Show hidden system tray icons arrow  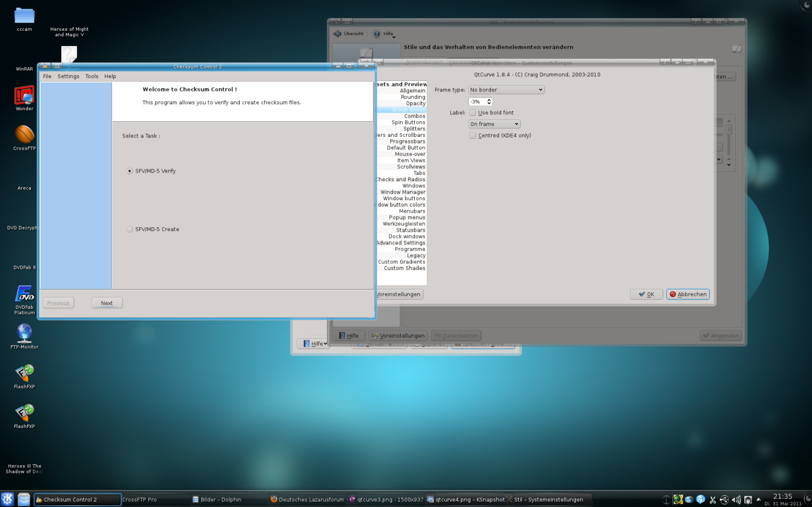[x=758, y=499]
